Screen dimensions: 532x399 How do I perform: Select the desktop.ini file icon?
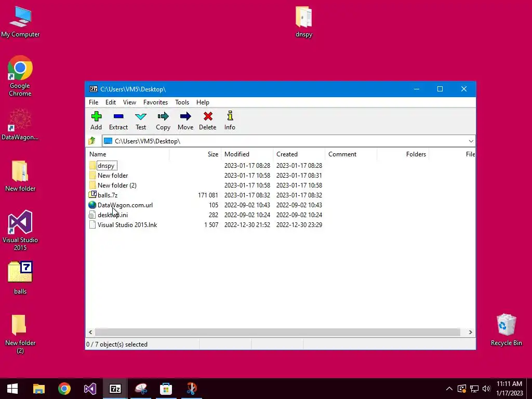pos(92,215)
